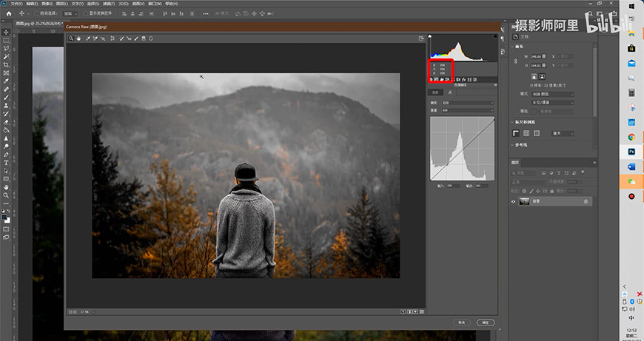This screenshot has width=644, height=341.
Task: Select Camera Raw Radial Filter
Action: point(151,38)
